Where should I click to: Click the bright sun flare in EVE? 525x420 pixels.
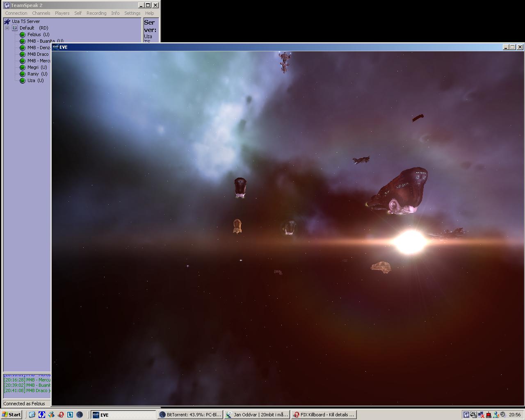click(410, 242)
